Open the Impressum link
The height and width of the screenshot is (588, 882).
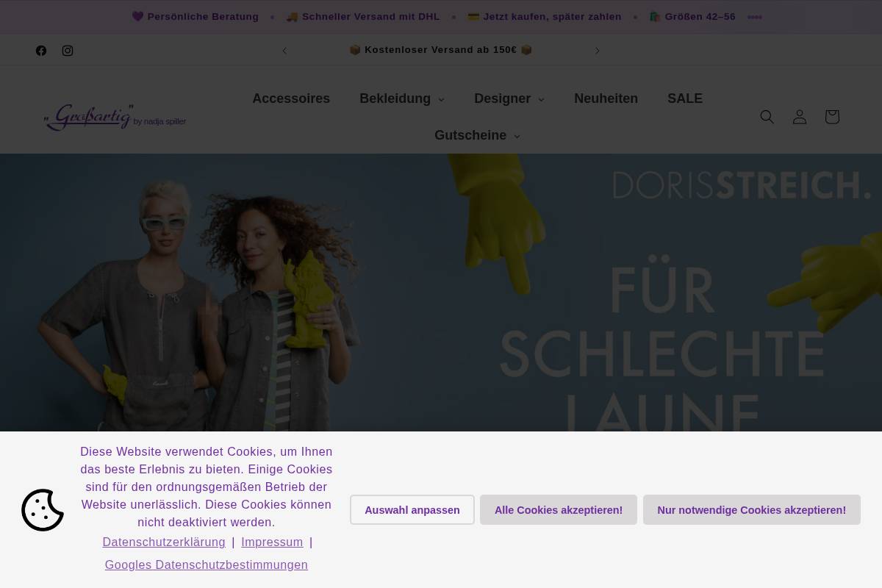point(272,542)
